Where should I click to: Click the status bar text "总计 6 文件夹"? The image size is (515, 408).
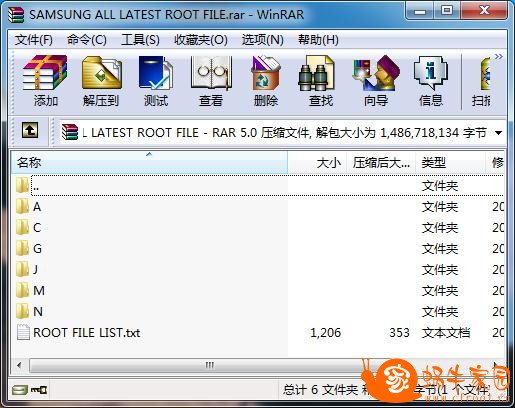tap(321, 389)
